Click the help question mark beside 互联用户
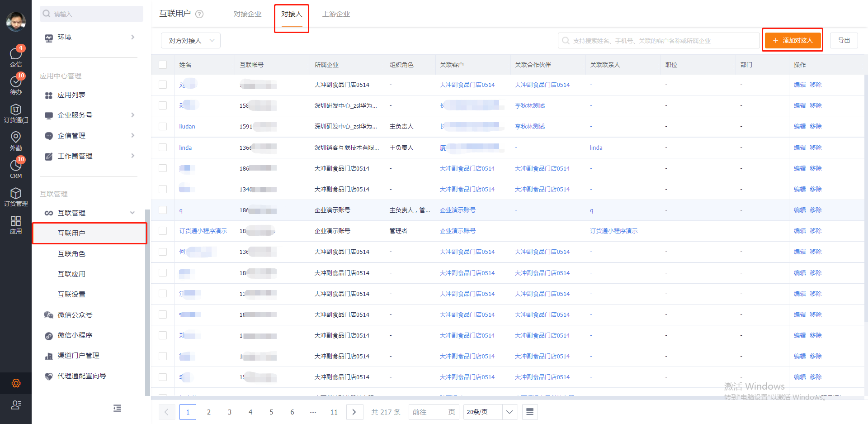This screenshot has width=868, height=424. tap(199, 14)
